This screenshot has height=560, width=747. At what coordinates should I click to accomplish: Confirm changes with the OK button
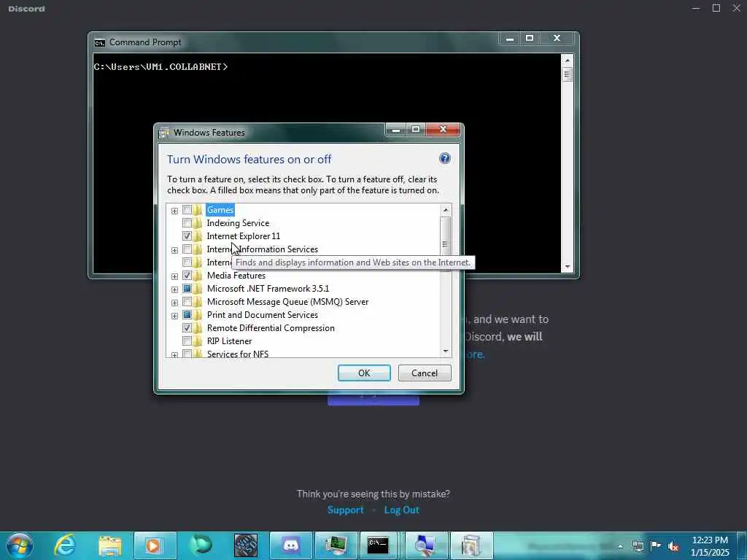364,373
